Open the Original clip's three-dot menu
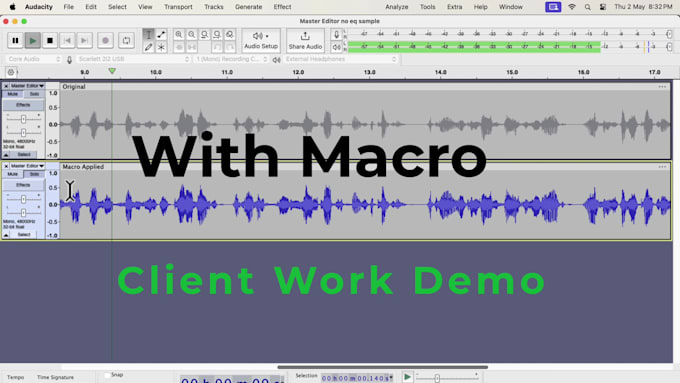The image size is (680, 383). click(662, 87)
